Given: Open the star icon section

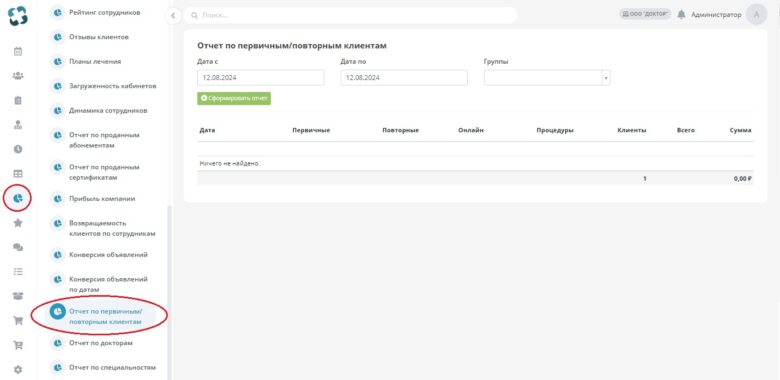Looking at the screenshot, I should [x=18, y=223].
